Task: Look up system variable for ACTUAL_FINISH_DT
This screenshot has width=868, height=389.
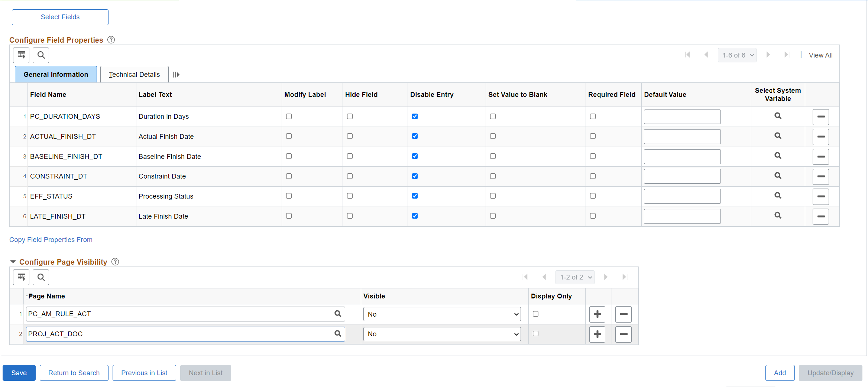Action: [x=778, y=136]
